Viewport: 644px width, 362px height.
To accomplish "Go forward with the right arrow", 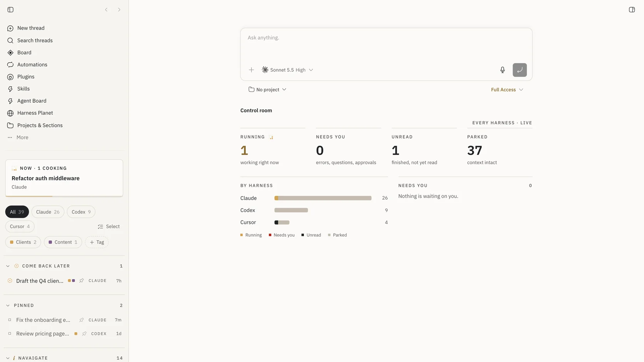I will pos(119,10).
